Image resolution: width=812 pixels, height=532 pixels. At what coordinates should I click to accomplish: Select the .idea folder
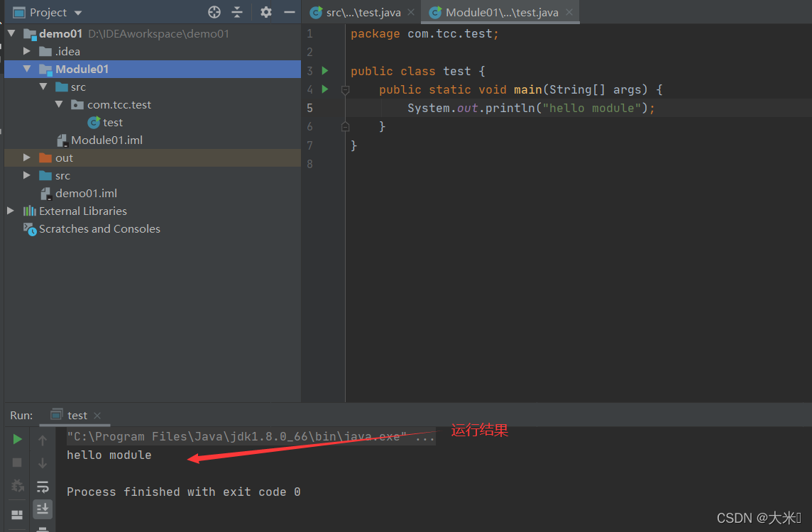click(67, 51)
